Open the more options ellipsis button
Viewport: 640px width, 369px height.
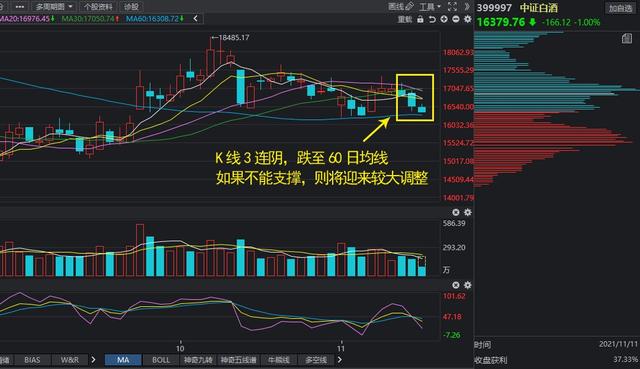click(x=19, y=7)
